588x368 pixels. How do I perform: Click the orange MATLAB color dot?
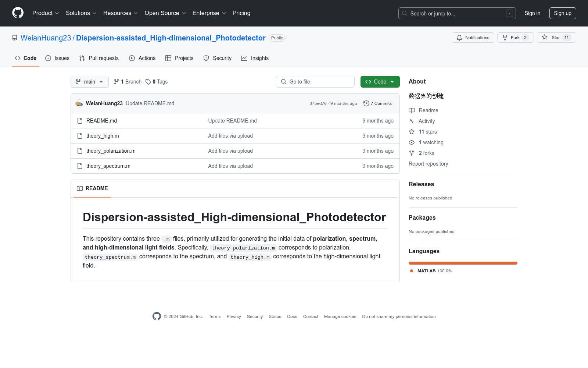tap(412, 271)
